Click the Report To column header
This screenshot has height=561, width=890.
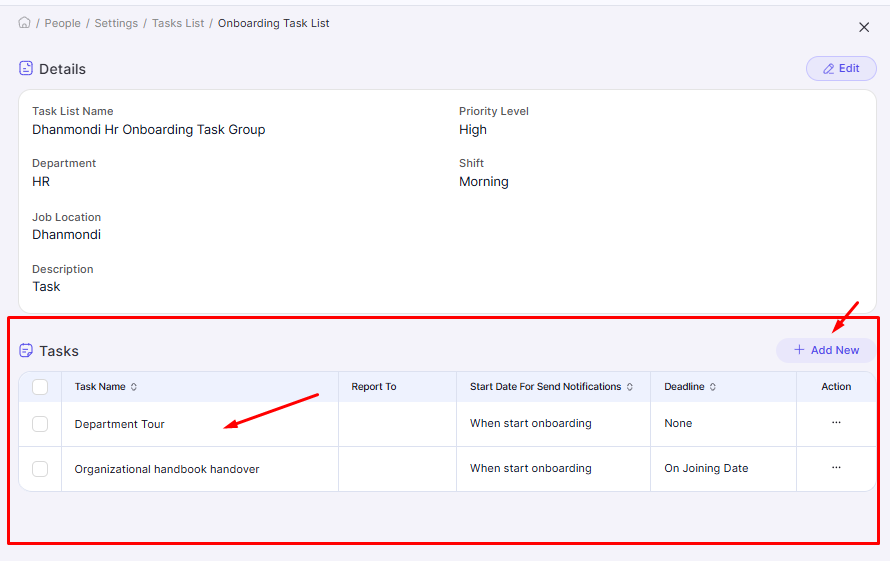point(374,387)
